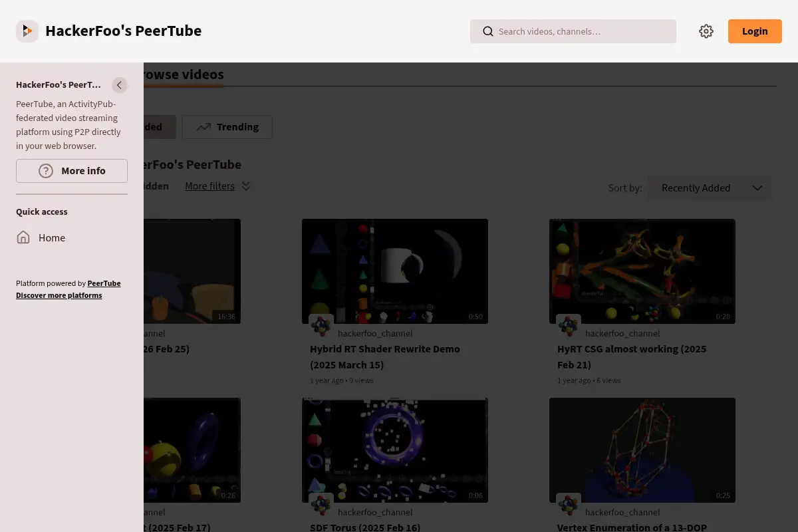The image size is (798, 532).
Task: Collapse the sidebar with the chevron button
Action: point(120,85)
